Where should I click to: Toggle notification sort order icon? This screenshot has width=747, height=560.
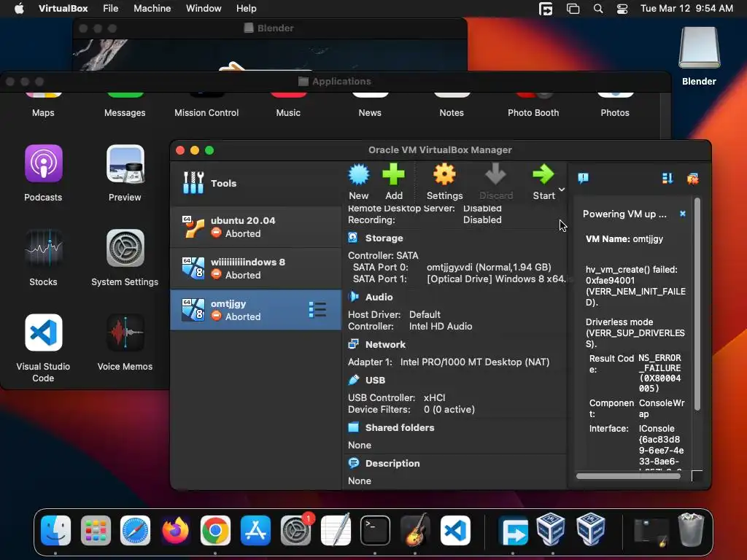pyautogui.click(x=667, y=178)
